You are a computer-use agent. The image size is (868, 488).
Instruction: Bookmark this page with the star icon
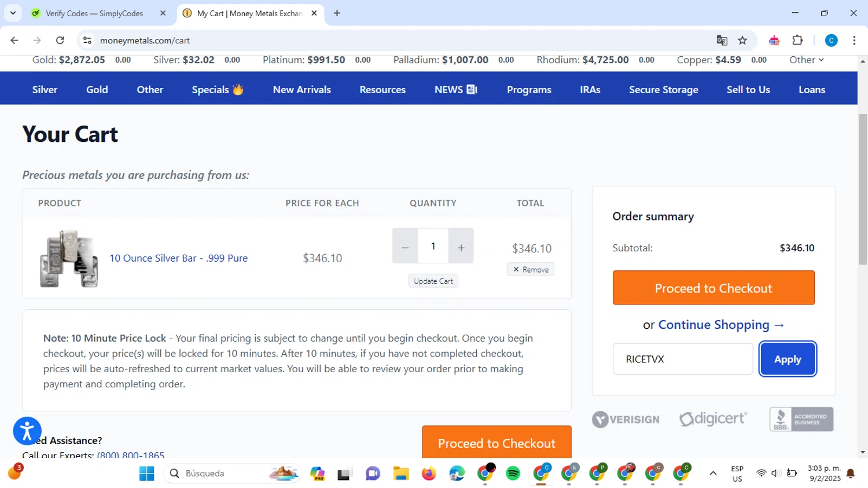pos(742,41)
